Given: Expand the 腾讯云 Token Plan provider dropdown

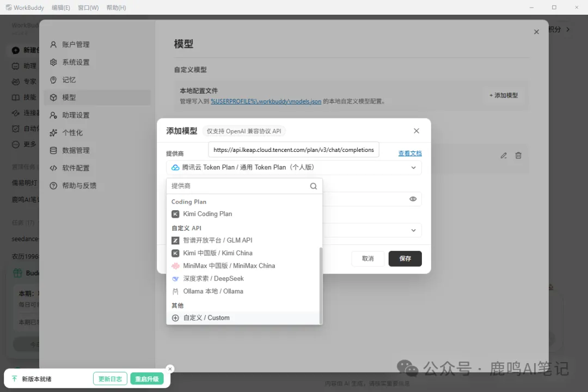Looking at the screenshot, I should pos(293,167).
